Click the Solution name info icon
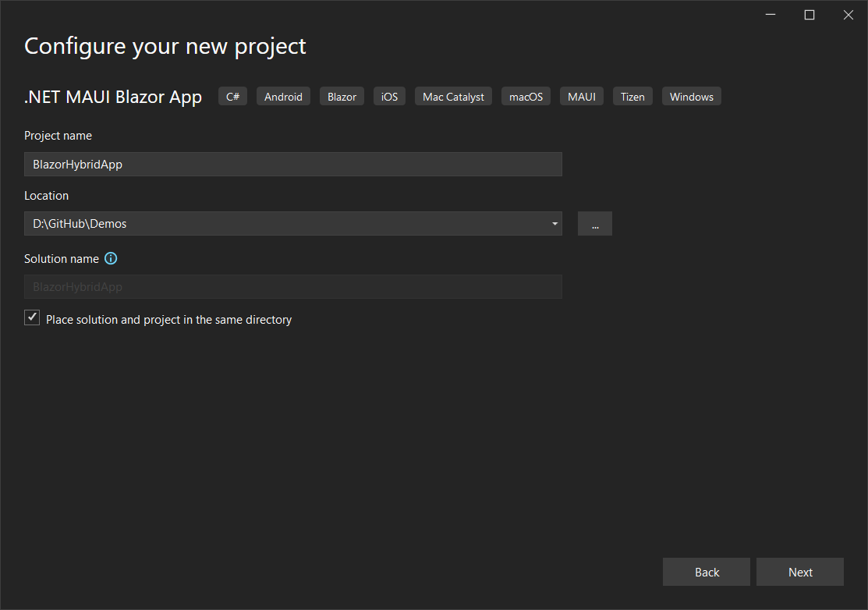This screenshot has width=868, height=610. (x=110, y=258)
